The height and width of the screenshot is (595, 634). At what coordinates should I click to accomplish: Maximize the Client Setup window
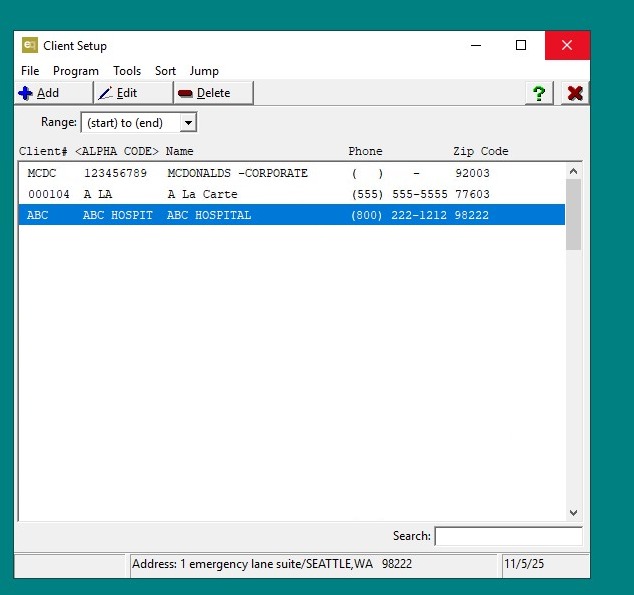521,45
